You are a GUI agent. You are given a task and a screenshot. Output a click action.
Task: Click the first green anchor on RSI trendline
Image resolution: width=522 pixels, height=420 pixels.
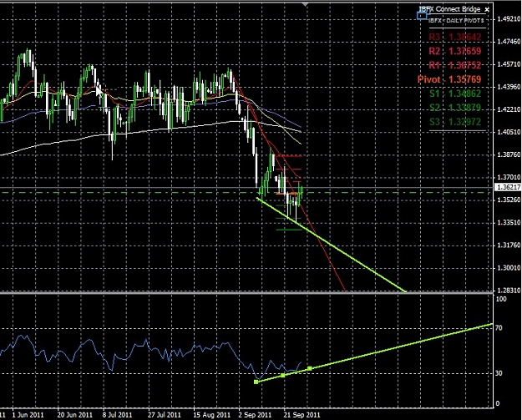(x=256, y=382)
